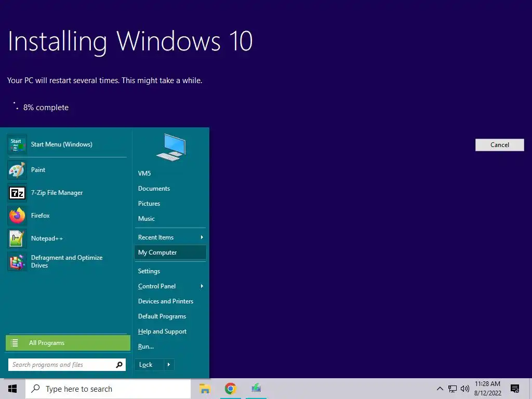Click the Type here to search box
The image size is (532, 399).
[x=108, y=389]
